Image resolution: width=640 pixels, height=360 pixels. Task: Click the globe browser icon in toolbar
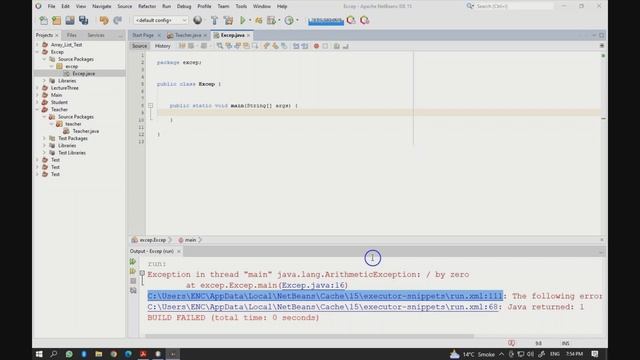click(x=198, y=20)
